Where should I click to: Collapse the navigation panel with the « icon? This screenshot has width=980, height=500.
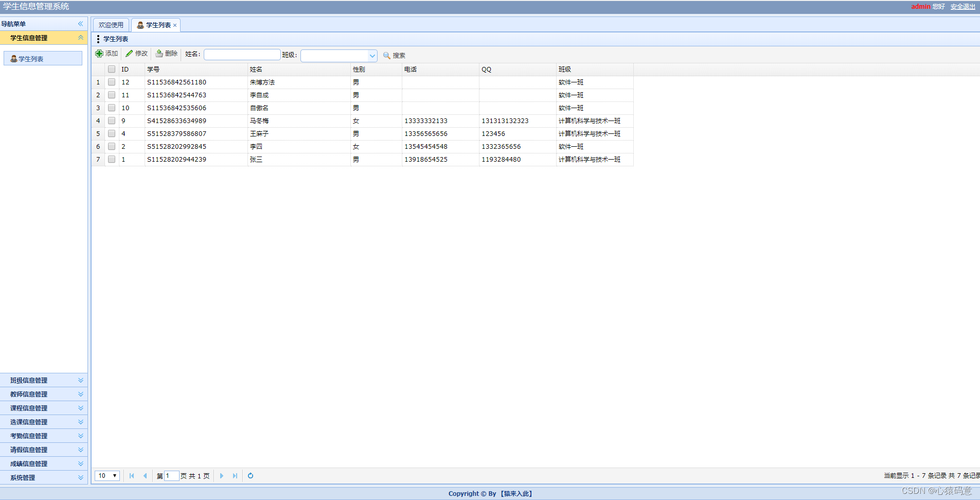click(x=80, y=24)
